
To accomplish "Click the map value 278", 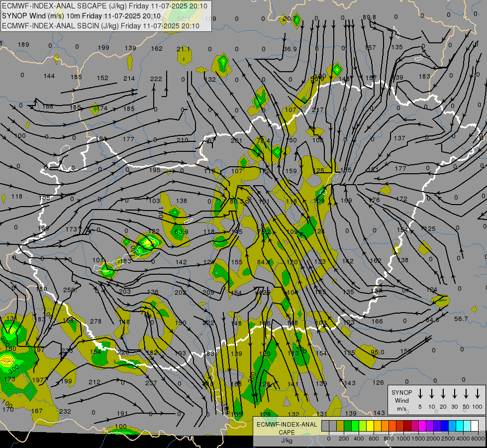I will [x=96, y=321].
